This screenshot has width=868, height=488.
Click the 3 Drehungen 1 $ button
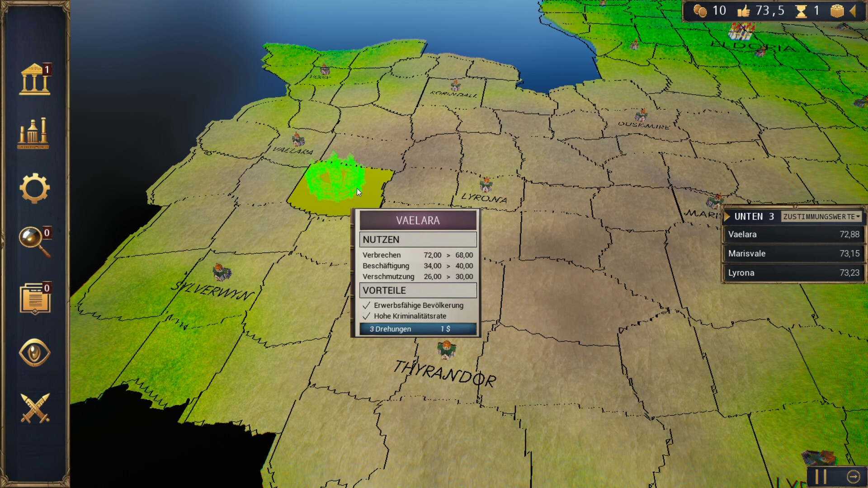pos(418,329)
